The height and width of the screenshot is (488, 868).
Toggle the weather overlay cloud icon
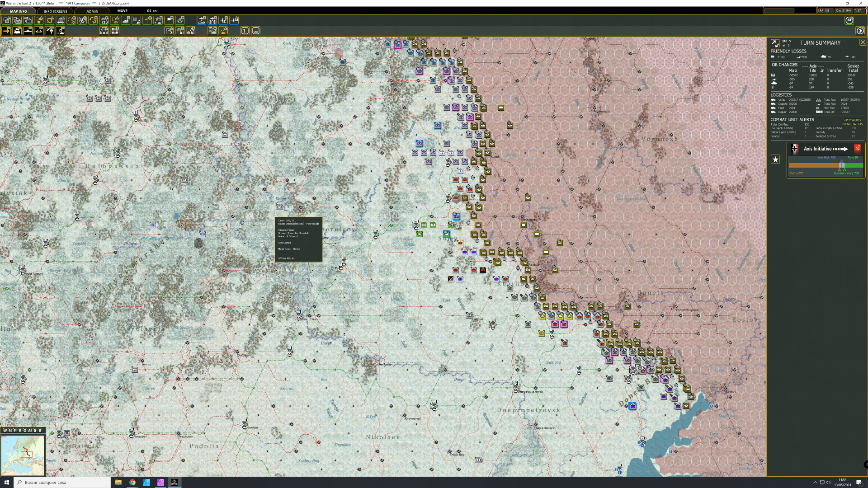pyautogui.click(x=158, y=20)
